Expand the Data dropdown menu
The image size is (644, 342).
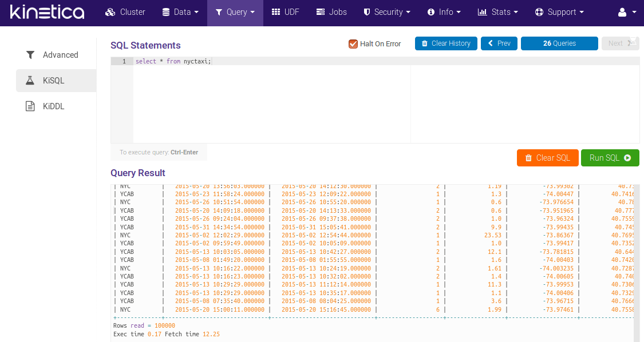pos(180,12)
